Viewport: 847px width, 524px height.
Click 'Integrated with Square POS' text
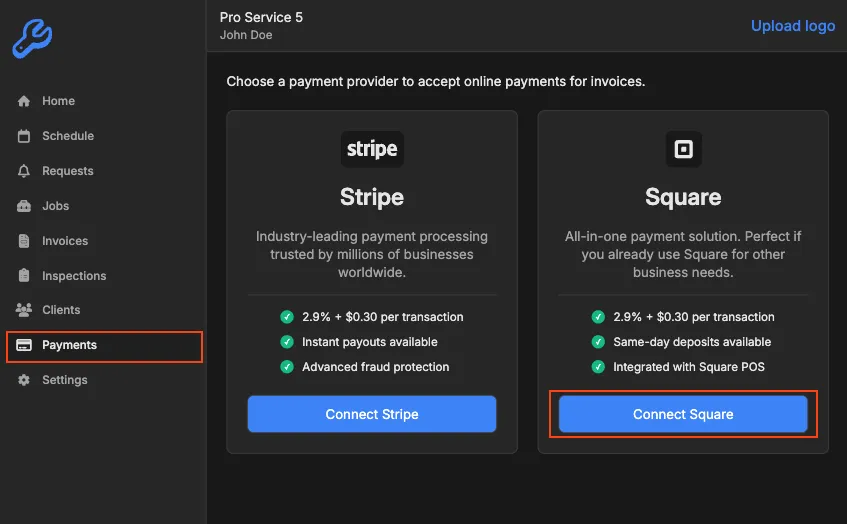pos(689,367)
